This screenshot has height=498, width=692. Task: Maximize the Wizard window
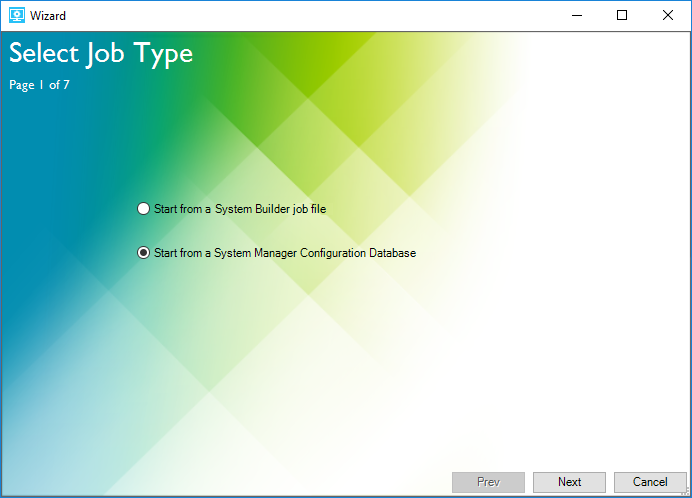[x=622, y=15]
